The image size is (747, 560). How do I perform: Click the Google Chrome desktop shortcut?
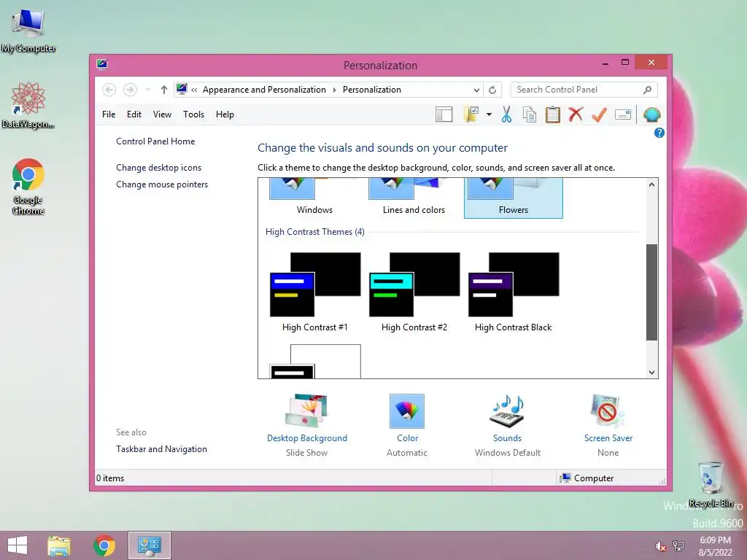pyautogui.click(x=28, y=187)
